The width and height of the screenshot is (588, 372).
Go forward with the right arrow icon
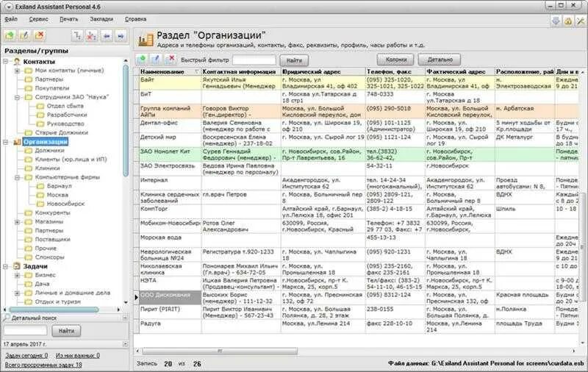(x=121, y=36)
